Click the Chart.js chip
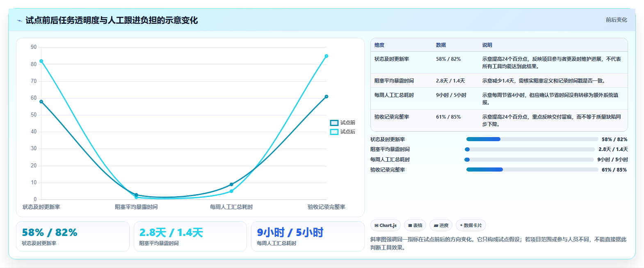 pos(386,225)
